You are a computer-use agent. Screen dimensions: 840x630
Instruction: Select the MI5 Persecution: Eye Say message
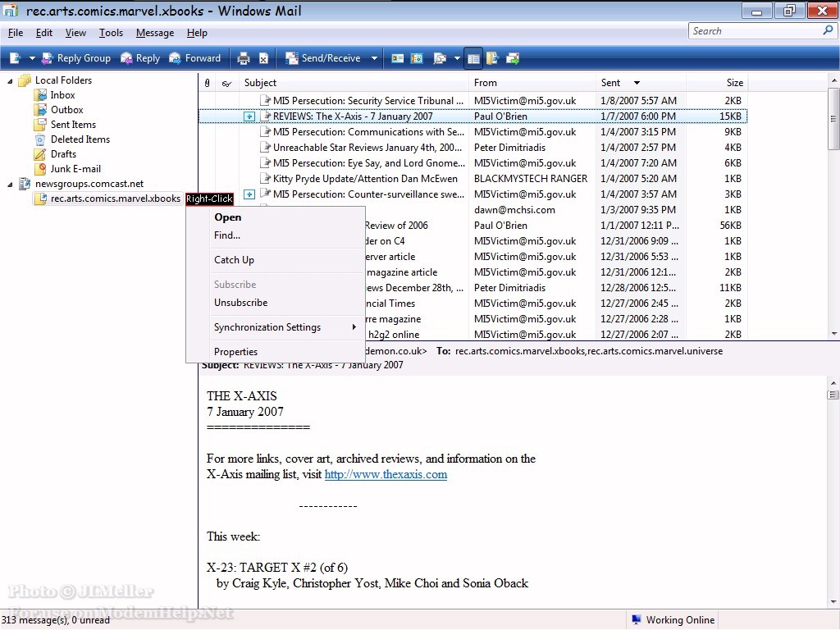[472, 163]
